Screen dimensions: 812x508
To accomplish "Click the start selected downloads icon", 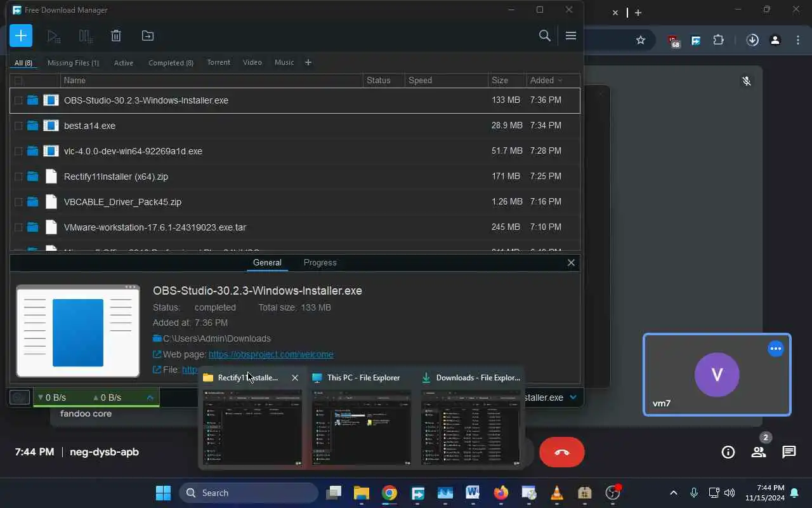I will (x=54, y=36).
